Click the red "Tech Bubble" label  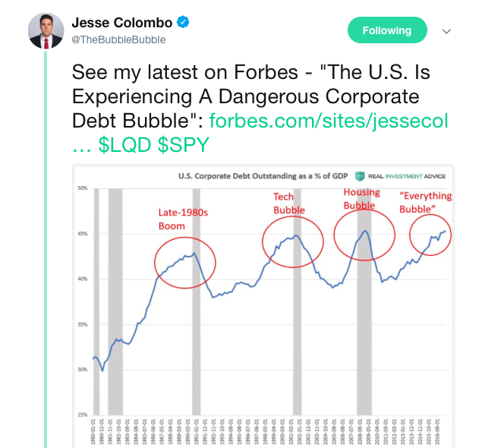[289, 203]
